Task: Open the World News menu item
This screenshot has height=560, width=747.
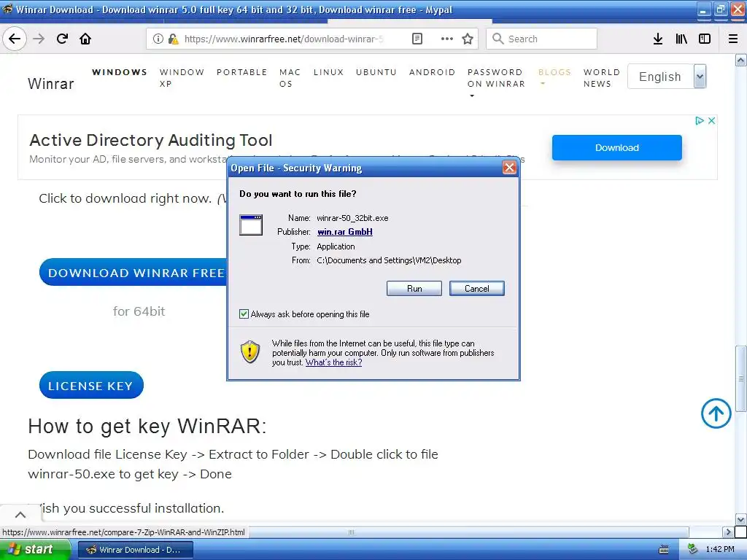Action: click(x=602, y=77)
